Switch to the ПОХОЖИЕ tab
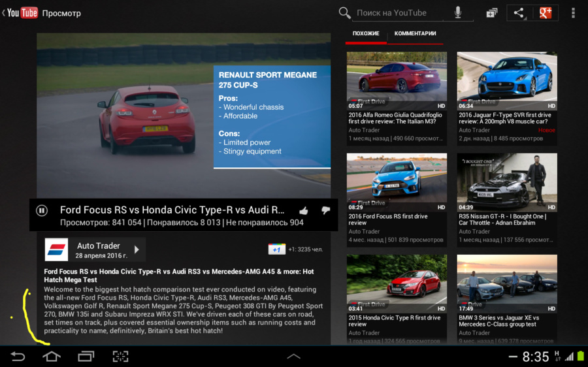The width and height of the screenshot is (588, 367). (366, 34)
